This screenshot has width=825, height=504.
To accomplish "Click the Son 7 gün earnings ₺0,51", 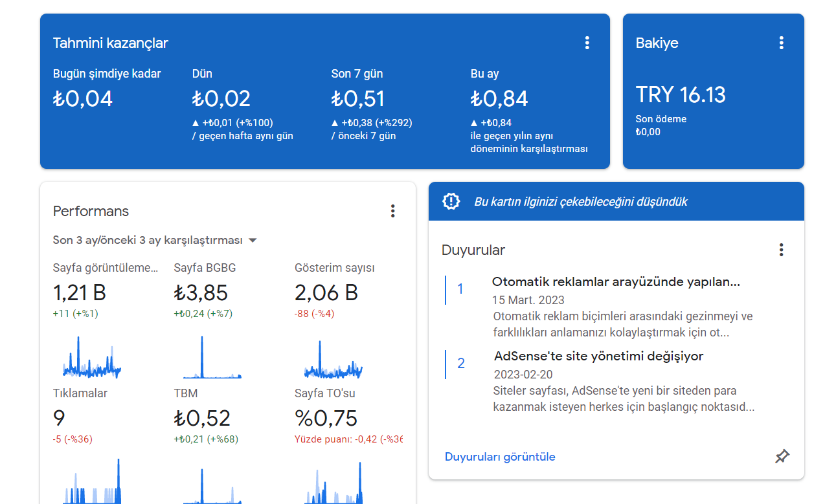I will (x=358, y=98).
